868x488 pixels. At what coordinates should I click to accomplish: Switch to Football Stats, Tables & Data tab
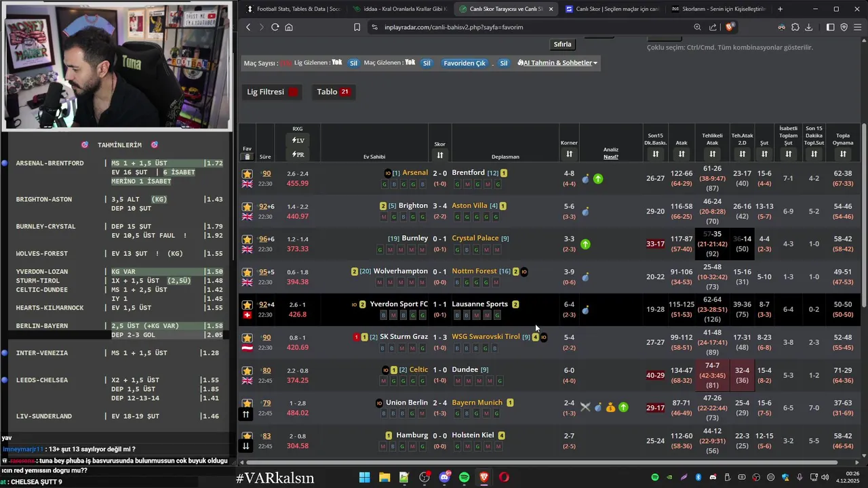(293, 9)
